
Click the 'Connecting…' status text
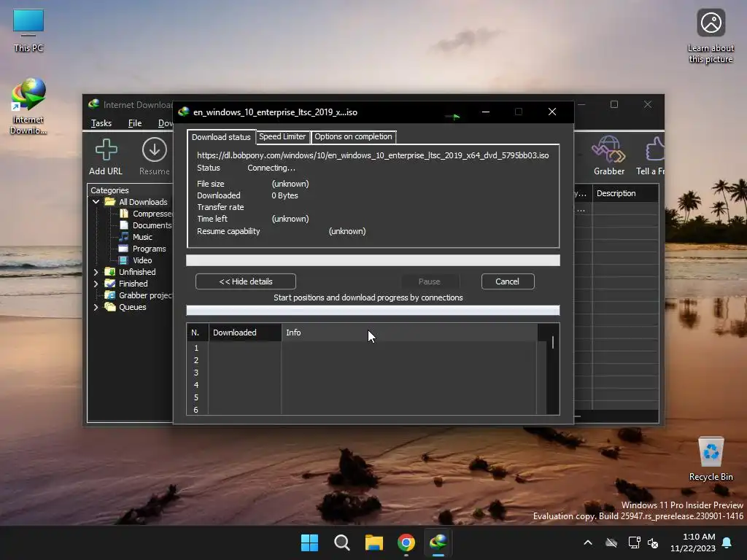point(271,168)
